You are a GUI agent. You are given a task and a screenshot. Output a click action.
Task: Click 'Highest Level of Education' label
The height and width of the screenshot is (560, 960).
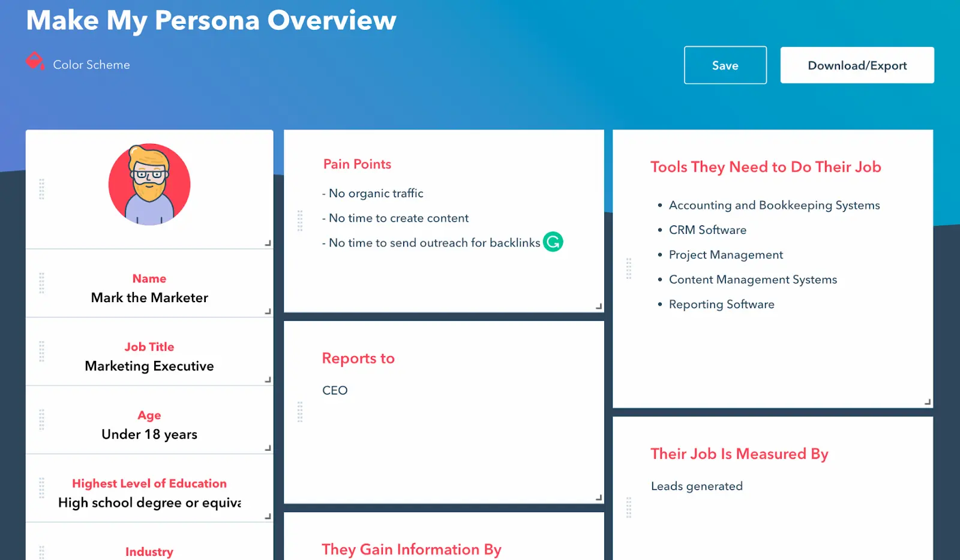[149, 484]
